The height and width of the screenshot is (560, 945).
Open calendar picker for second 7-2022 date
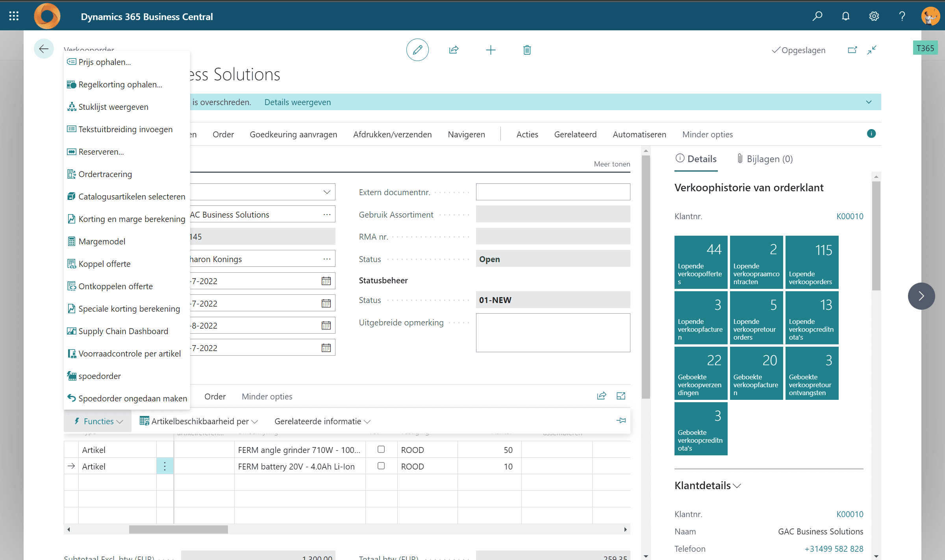(326, 303)
